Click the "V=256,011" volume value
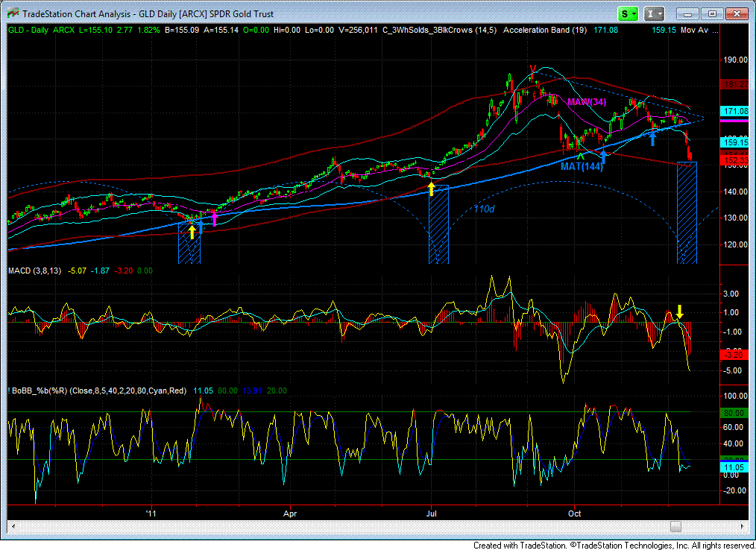Screen dimensions: 756x550 [359, 30]
